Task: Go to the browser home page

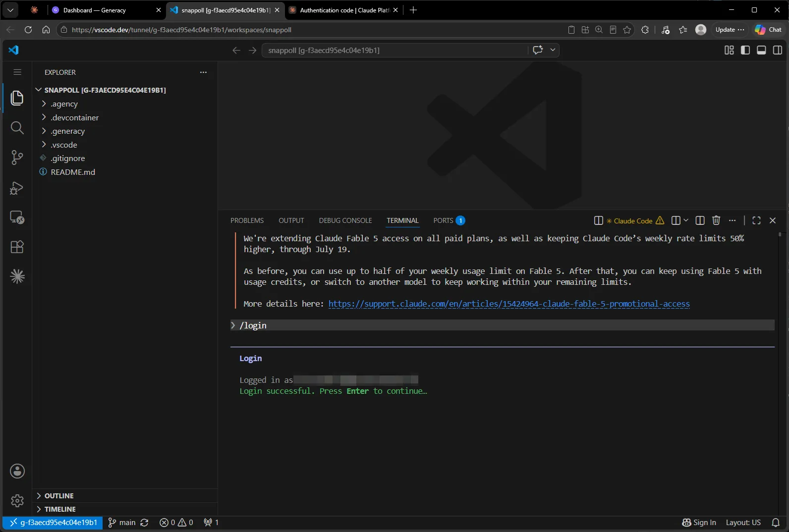Action: click(46, 30)
